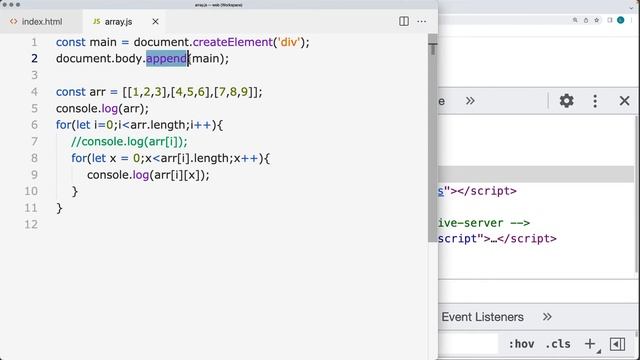Close the DevTools panel
This screenshot has height=360, width=640.
tap(624, 101)
